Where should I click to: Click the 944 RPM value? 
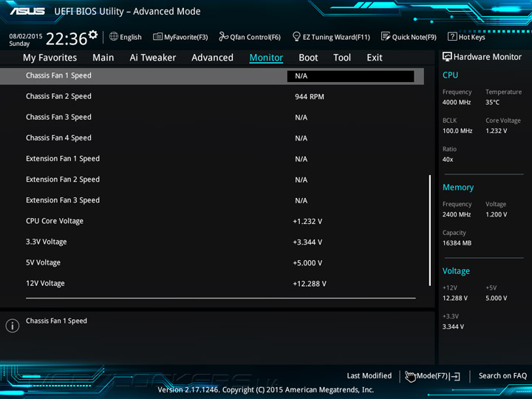click(310, 97)
